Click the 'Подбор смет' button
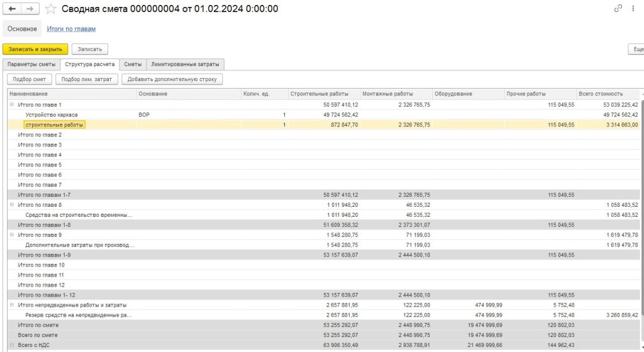 (x=30, y=79)
